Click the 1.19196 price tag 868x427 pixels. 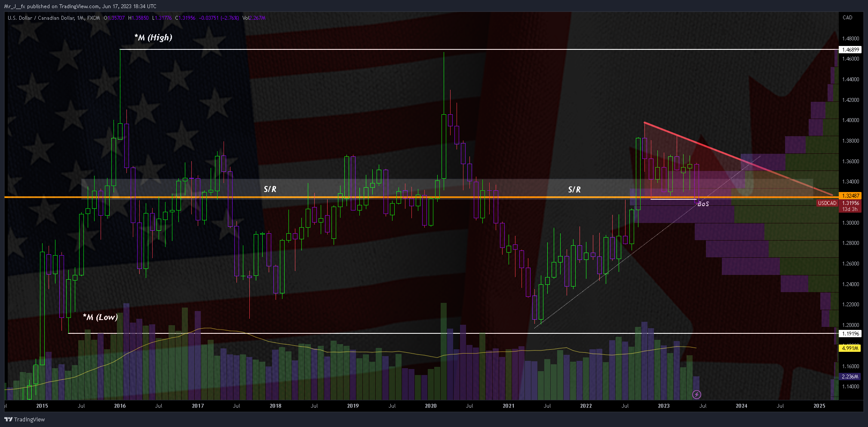(x=850, y=334)
